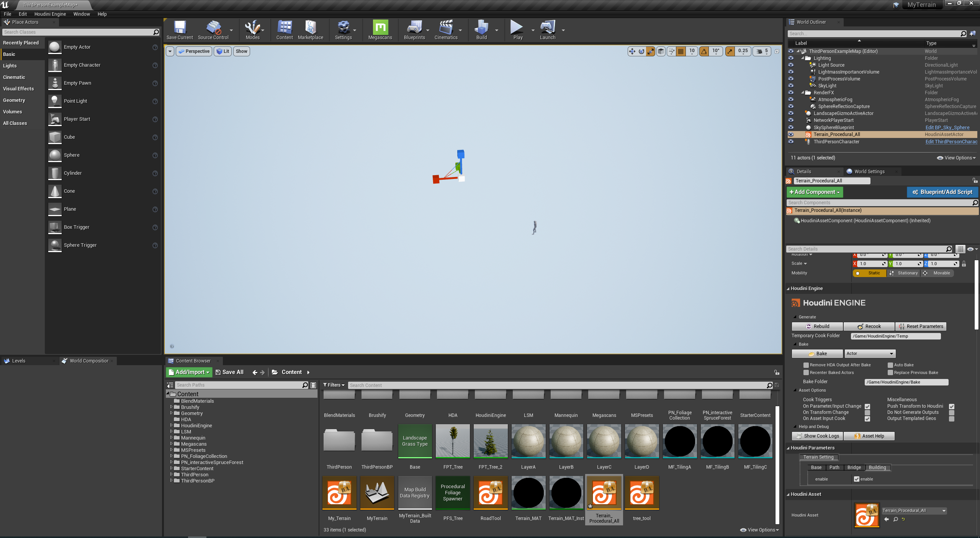Viewport: 980px width, 538px height.
Task: Toggle grid snapping in the viewport
Action: tap(681, 51)
